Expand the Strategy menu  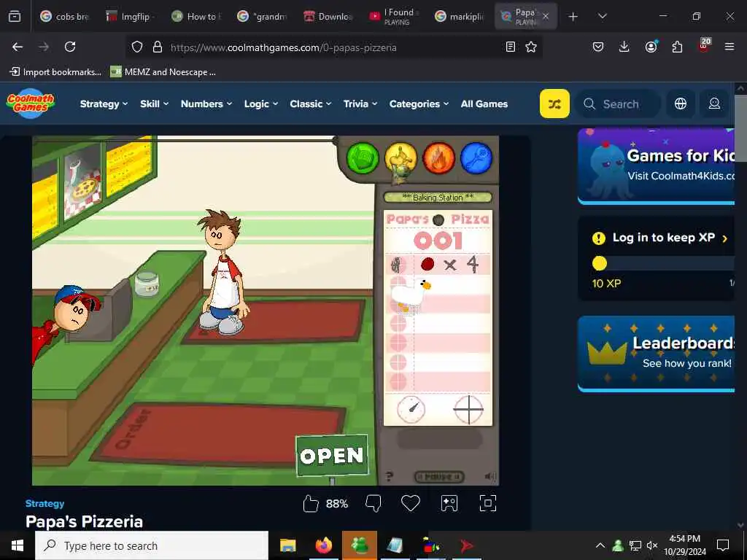click(x=104, y=104)
